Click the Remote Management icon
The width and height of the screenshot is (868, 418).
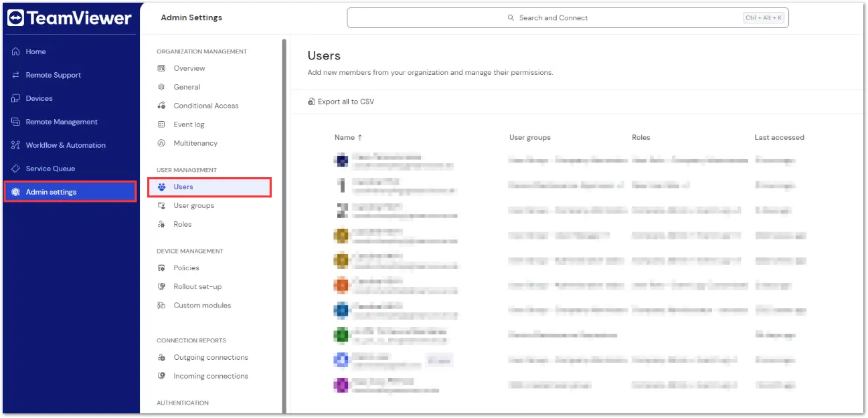coord(16,122)
